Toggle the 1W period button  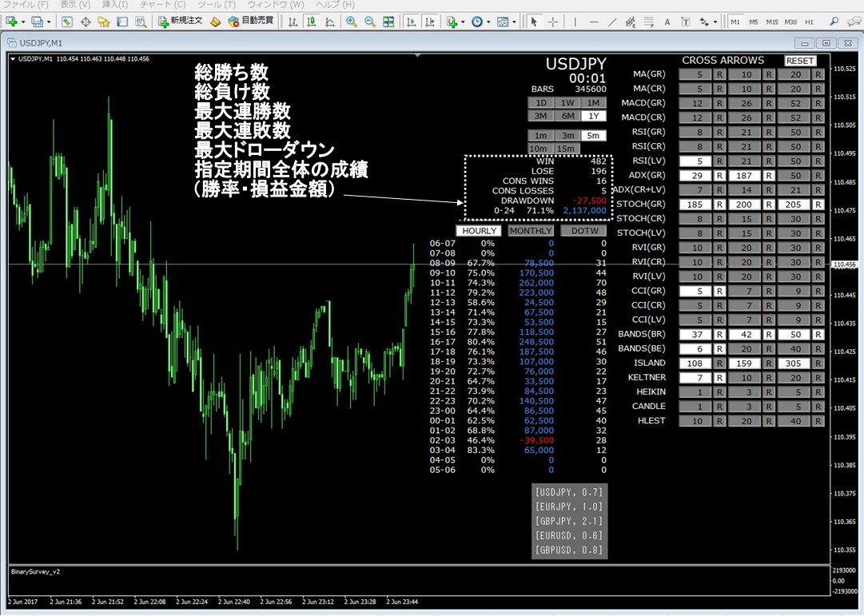(x=567, y=102)
